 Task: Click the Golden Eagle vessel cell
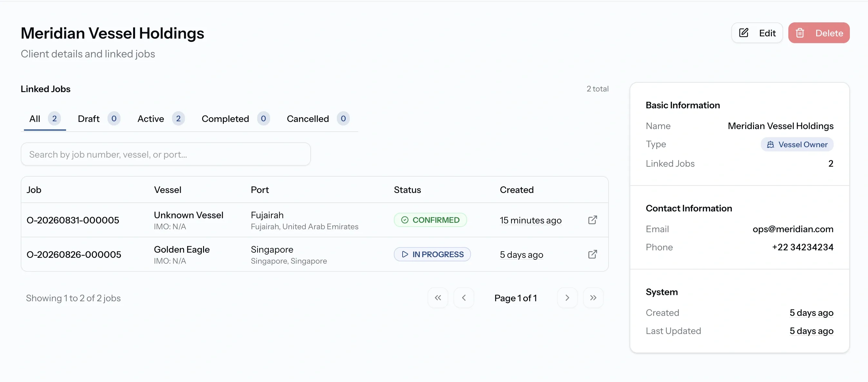182,255
